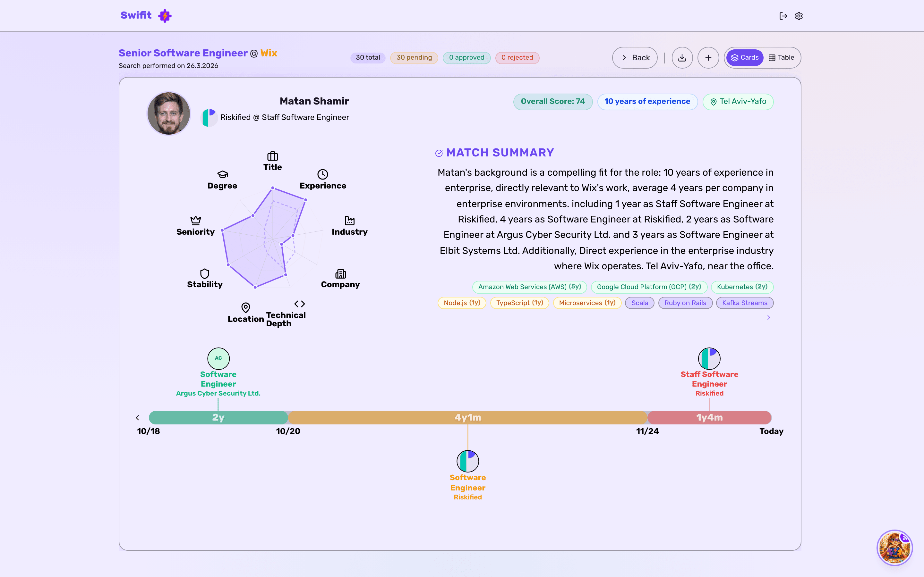Expand more skills chevron

coord(769,317)
